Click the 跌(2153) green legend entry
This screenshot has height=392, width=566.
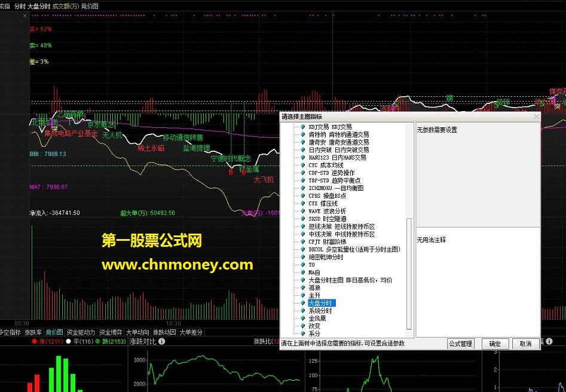[x=111, y=341]
